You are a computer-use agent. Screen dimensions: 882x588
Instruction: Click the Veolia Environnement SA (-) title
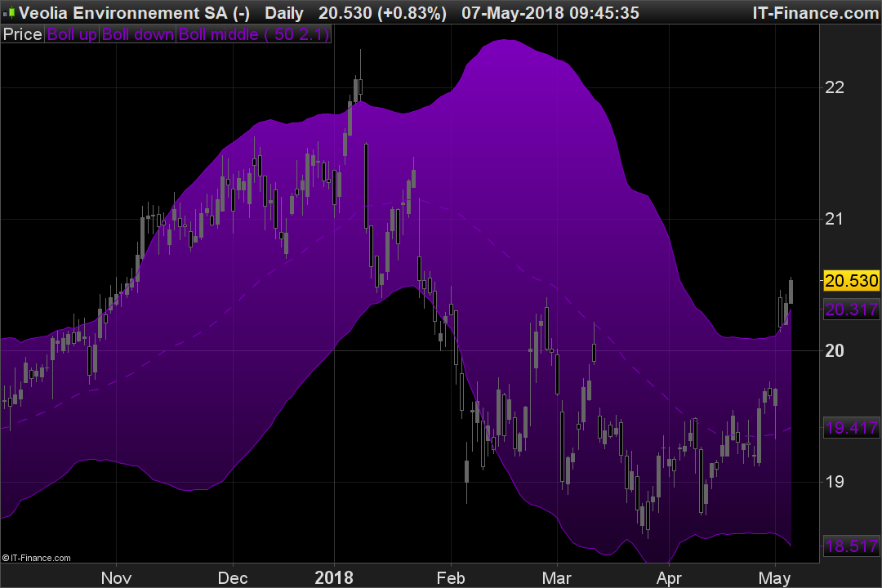135,12
